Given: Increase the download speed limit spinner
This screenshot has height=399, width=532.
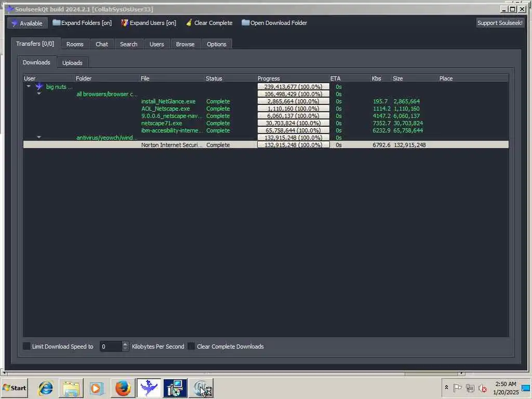Looking at the screenshot, I should (125, 344).
